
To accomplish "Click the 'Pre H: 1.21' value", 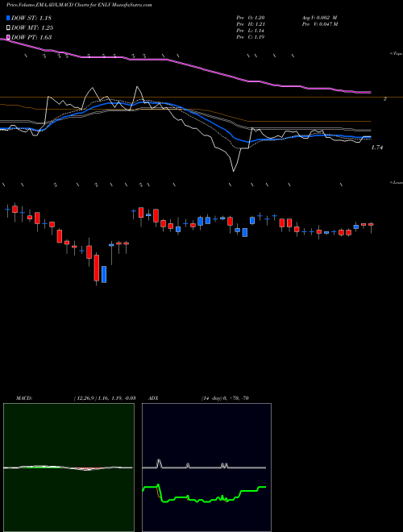I will click(251, 24).
